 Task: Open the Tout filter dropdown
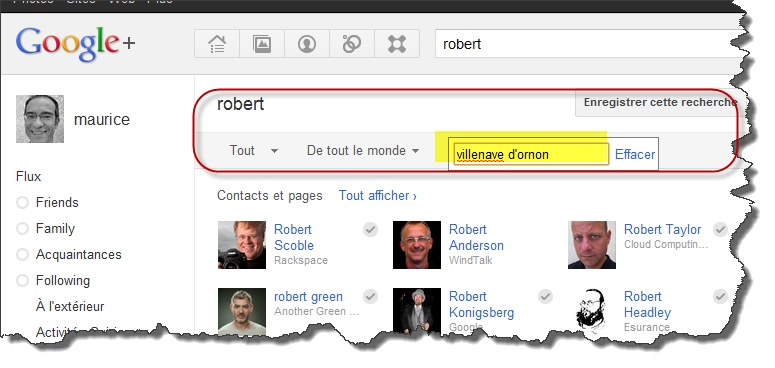point(254,151)
